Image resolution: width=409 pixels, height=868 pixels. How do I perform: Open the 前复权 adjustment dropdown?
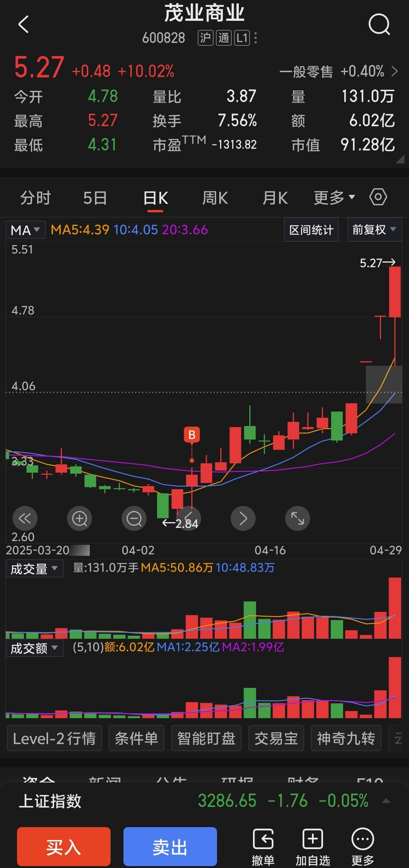point(375,229)
